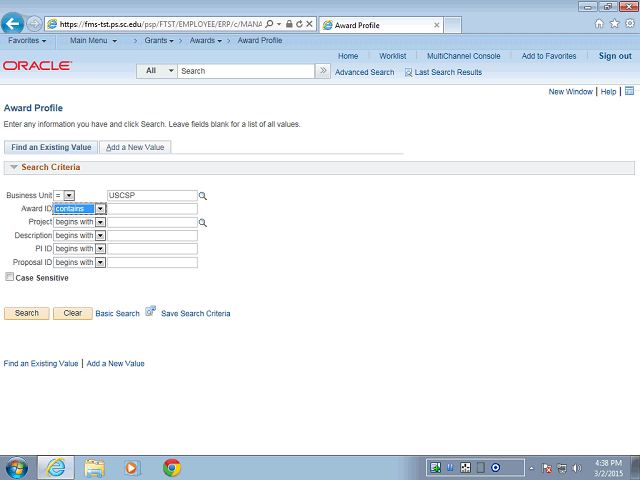This screenshot has width=640, height=480.
Task: Open File Explorer from taskbar
Action: pos(94,468)
